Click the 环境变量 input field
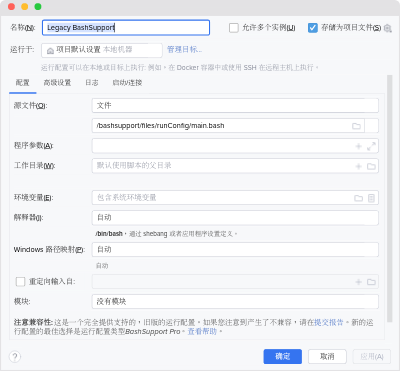400x371 pixels. pos(235,198)
